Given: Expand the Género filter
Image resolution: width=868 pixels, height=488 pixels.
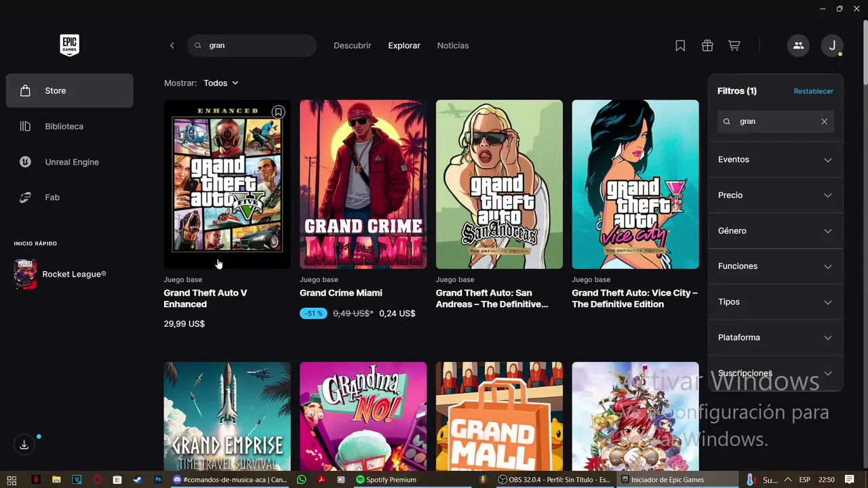Looking at the screenshot, I should (775, 230).
